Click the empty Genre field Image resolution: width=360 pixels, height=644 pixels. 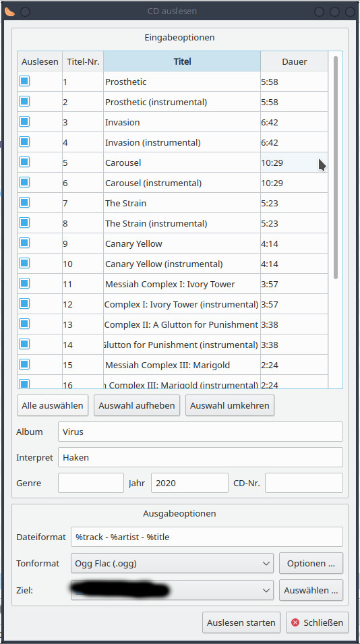pos(91,483)
